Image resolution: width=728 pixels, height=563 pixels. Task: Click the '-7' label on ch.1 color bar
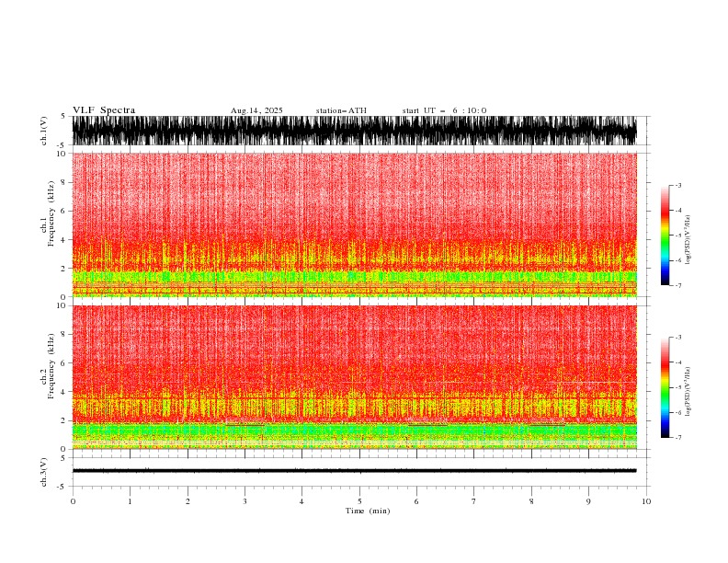point(677,285)
